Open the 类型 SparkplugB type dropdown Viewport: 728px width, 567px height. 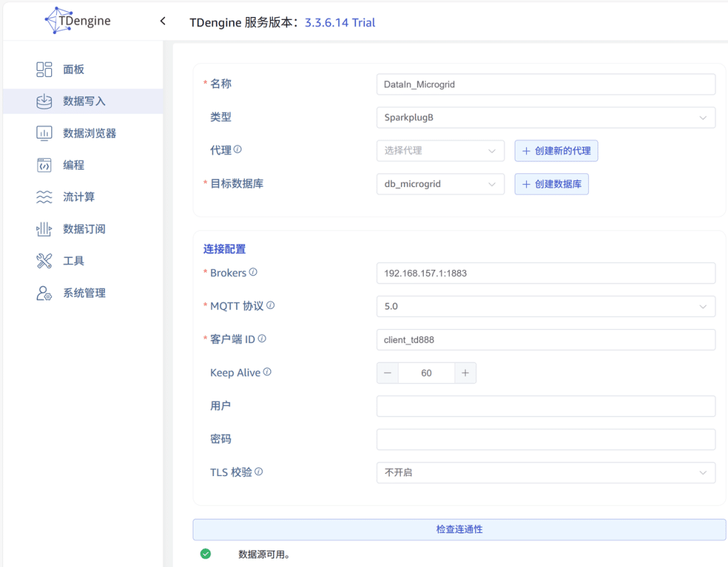[x=545, y=117]
